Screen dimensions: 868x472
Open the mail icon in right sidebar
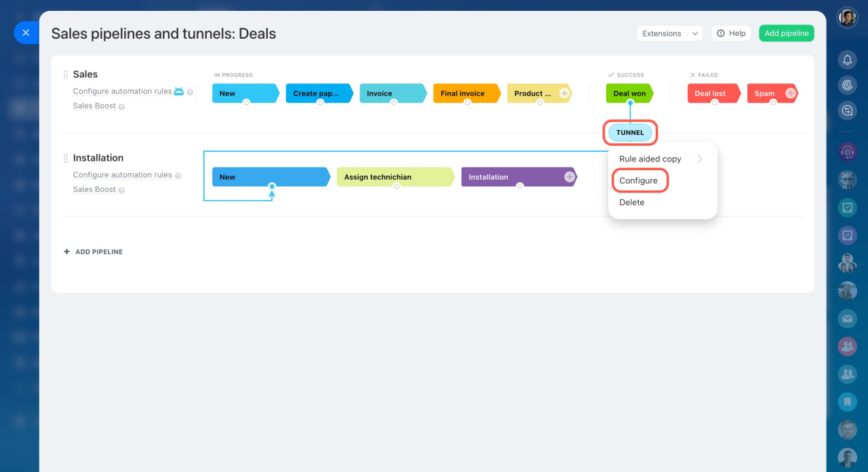[847, 317]
